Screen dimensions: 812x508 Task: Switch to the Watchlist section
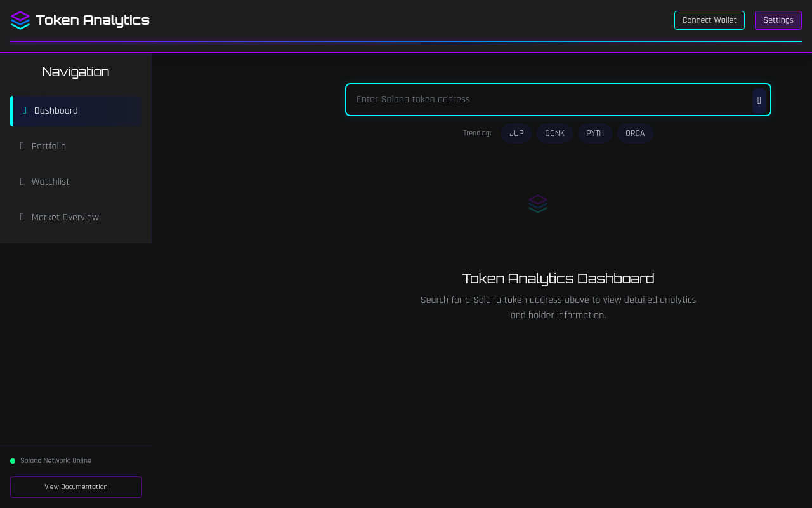coord(50,182)
